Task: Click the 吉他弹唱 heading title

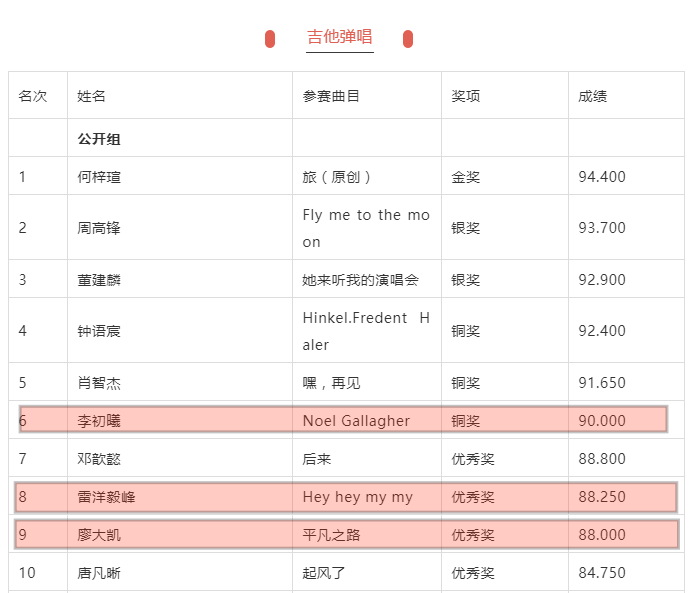Action: click(x=340, y=37)
